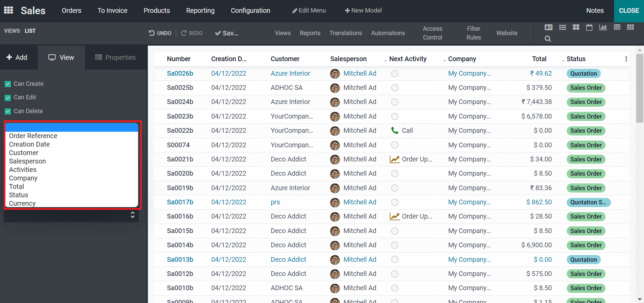Open Notes in the top bar

click(x=595, y=10)
